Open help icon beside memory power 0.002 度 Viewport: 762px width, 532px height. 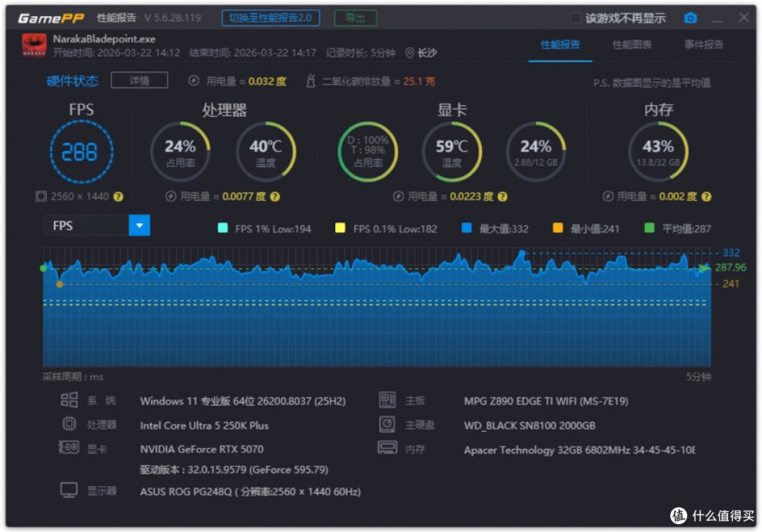pyautogui.click(x=706, y=196)
